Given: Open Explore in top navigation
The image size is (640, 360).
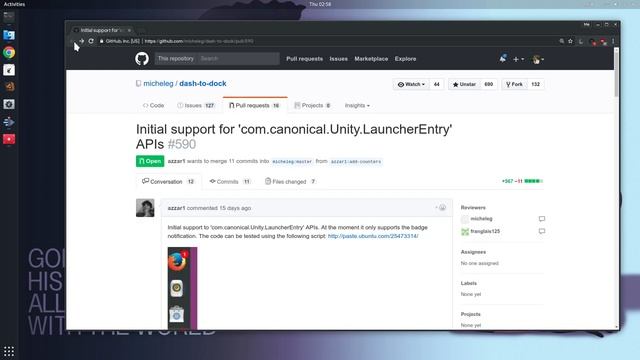Looking at the screenshot, I should pyautogui.click(x=405, y=59).
